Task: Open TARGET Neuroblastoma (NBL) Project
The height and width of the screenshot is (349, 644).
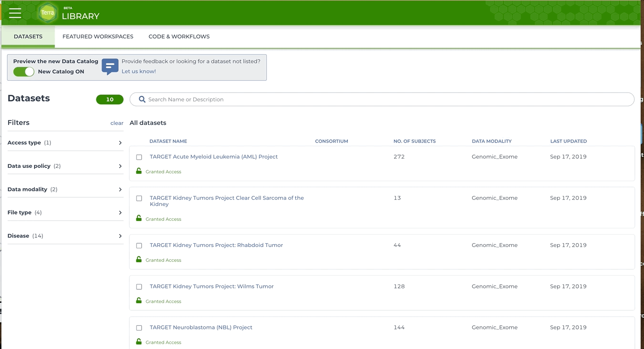Action: (201, 327)
